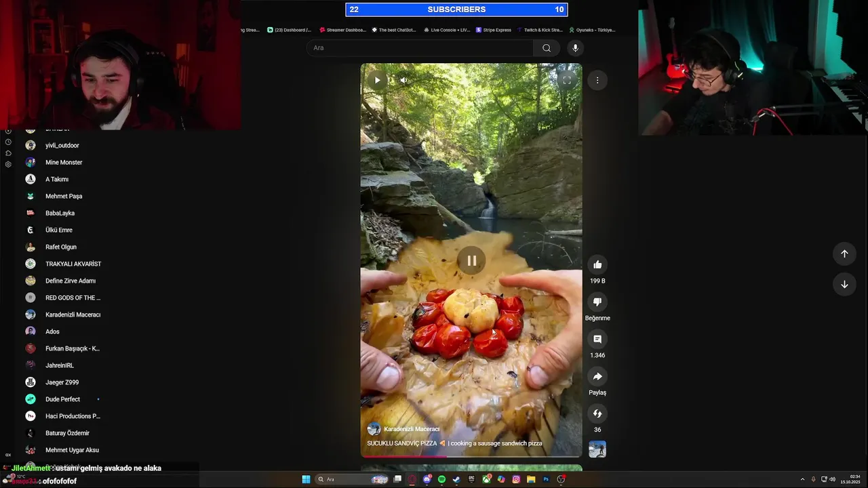Open the Oyuneks - Türkiye bookmark
This screenshot has width=868, height=488.
point(592,30)
